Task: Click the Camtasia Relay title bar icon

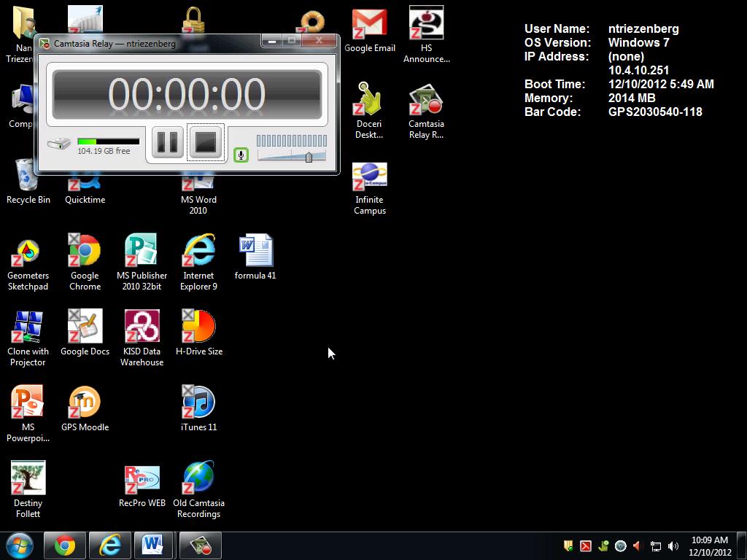Action: [44, 44]
